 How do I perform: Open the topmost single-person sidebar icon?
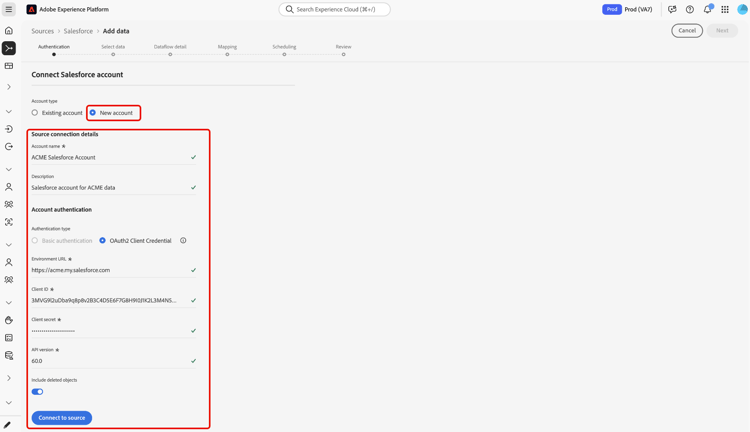(9, 187)
